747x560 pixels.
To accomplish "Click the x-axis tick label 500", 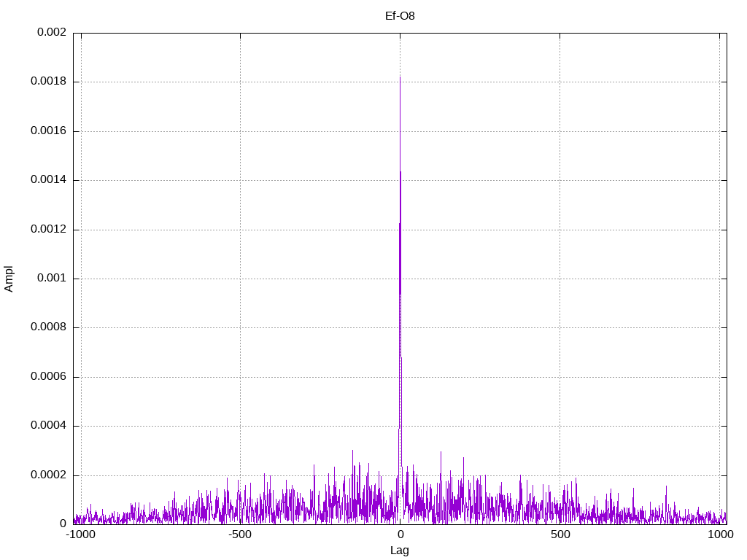I will [560, 534].
